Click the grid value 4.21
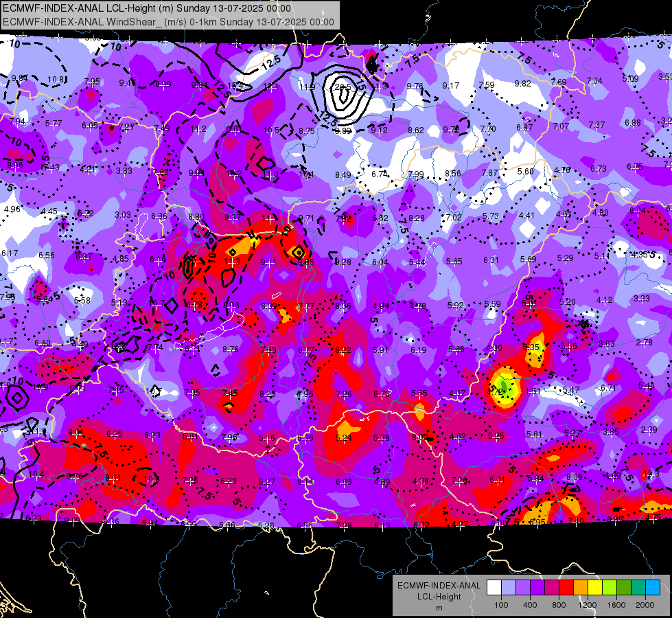672x618 pixels. 88,169
